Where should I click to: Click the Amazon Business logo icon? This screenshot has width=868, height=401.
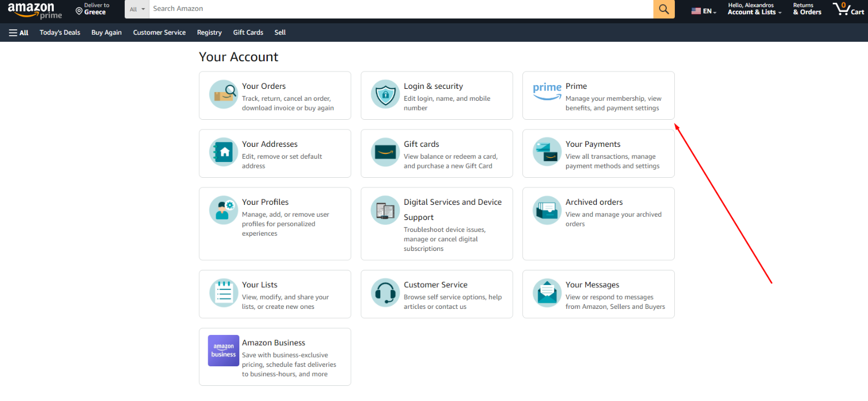coord(224,351)
